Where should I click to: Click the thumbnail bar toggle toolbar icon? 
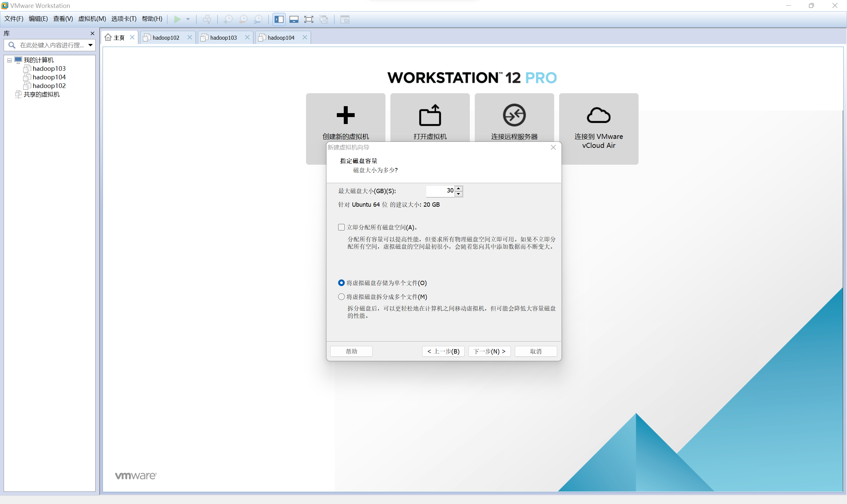coord(294,20)
